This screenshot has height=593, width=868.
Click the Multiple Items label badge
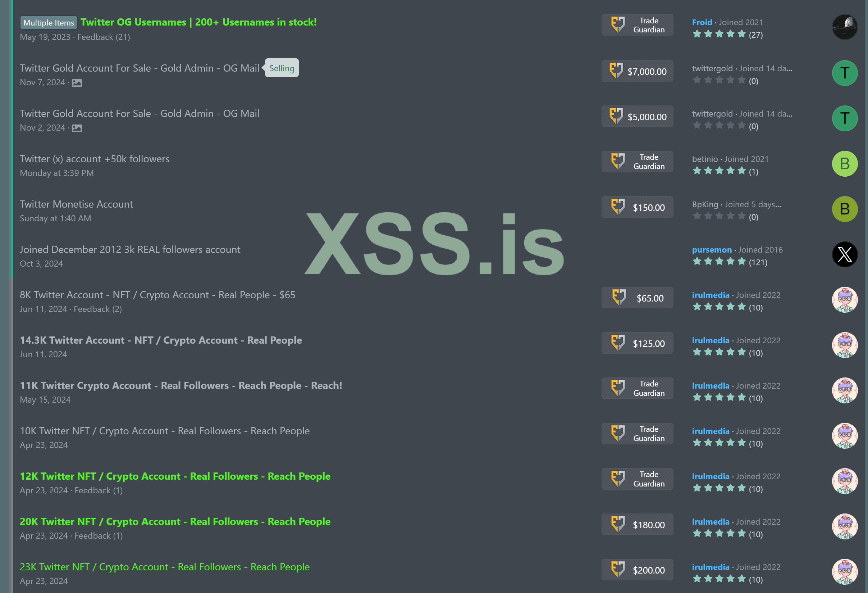49,22
